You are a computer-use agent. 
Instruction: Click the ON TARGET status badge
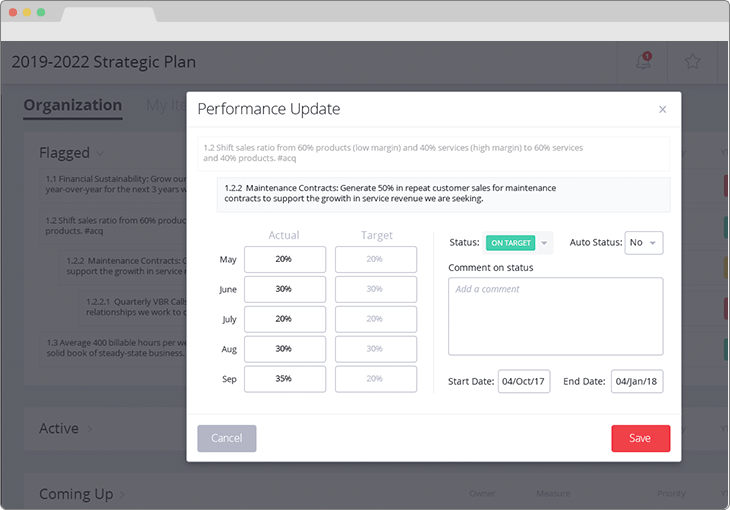(510, 243)
